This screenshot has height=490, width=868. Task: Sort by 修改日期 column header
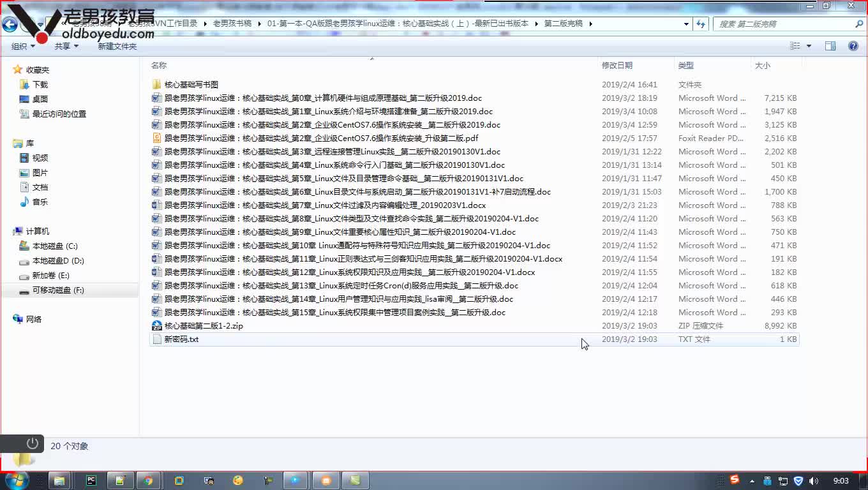[617, 65]
